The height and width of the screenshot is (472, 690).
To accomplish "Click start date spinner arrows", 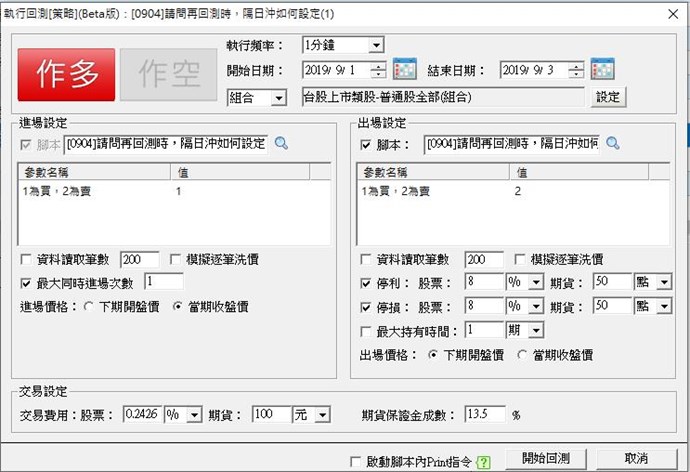I will pyautogui.click(x=378, y=70).
